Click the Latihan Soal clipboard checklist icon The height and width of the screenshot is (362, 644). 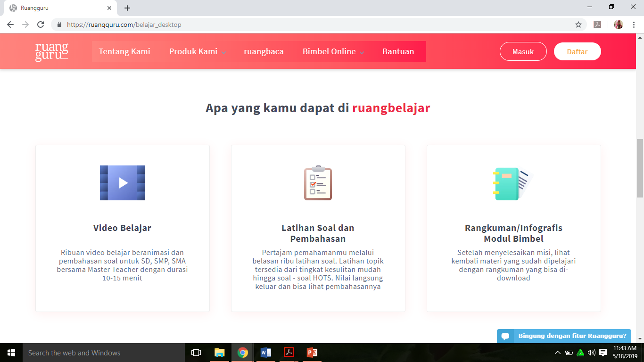coord(318,183)
